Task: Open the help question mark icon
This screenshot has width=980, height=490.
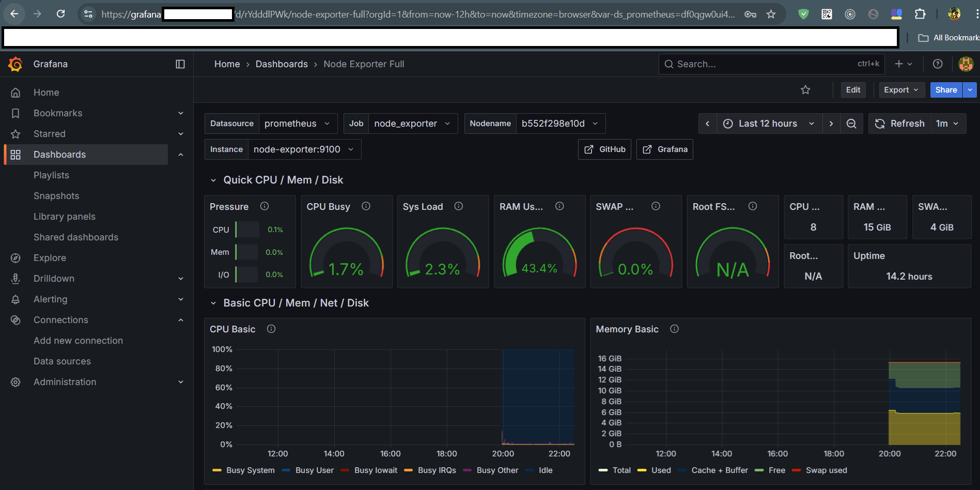Action: [938, 64]
